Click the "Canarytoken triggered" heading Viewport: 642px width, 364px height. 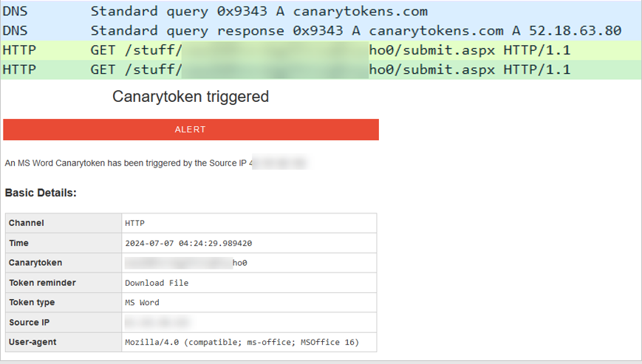click(191, 97)
